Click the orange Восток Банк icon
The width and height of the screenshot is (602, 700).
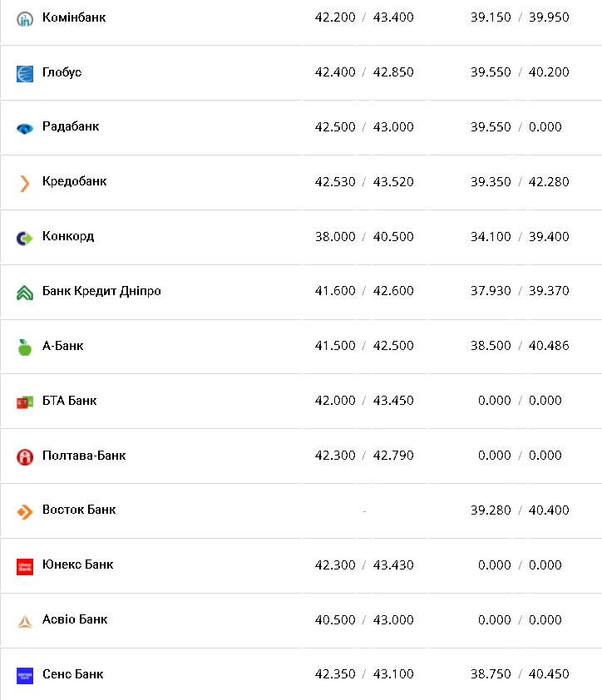[25, 511]
